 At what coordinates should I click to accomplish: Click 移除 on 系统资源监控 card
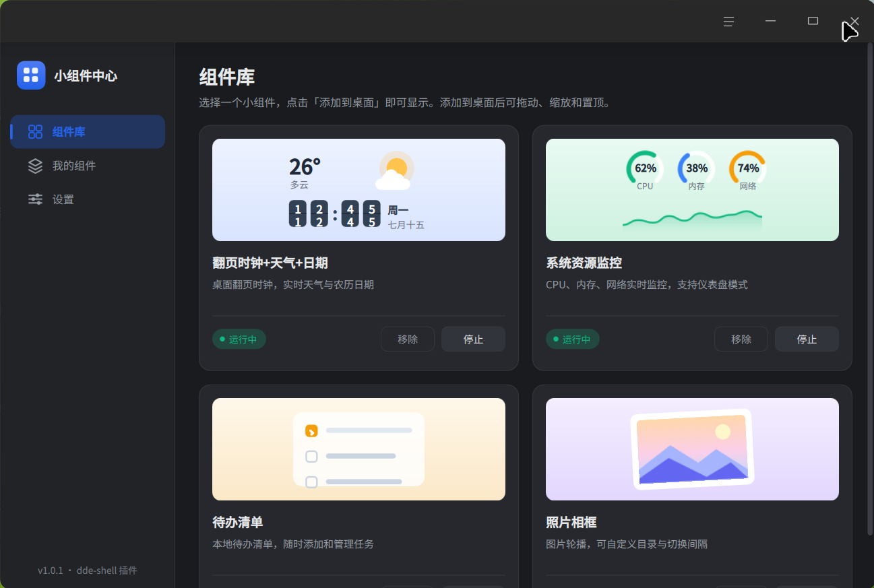point(741,339)
